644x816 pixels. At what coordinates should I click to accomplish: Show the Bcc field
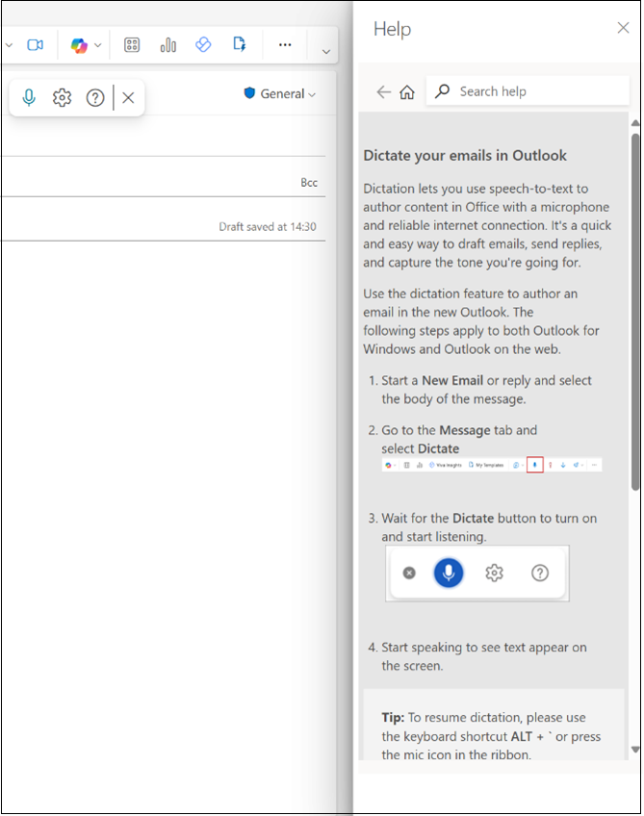coord(309,183)
